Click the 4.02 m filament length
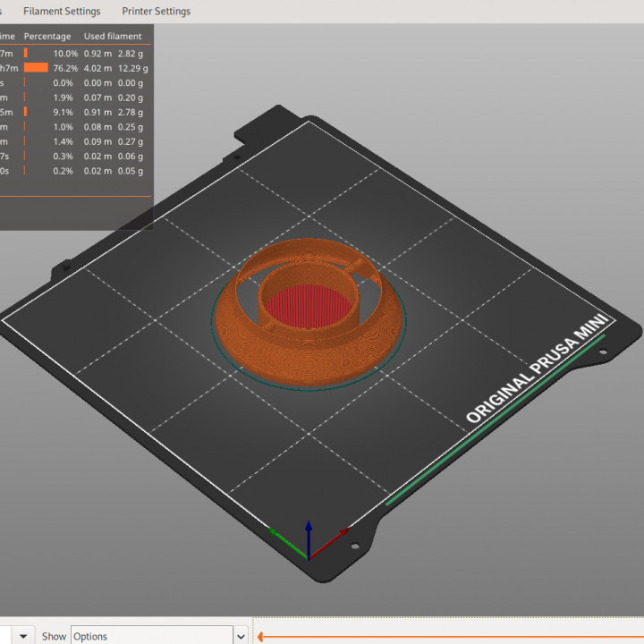644x644 pixels. [97, 68]
